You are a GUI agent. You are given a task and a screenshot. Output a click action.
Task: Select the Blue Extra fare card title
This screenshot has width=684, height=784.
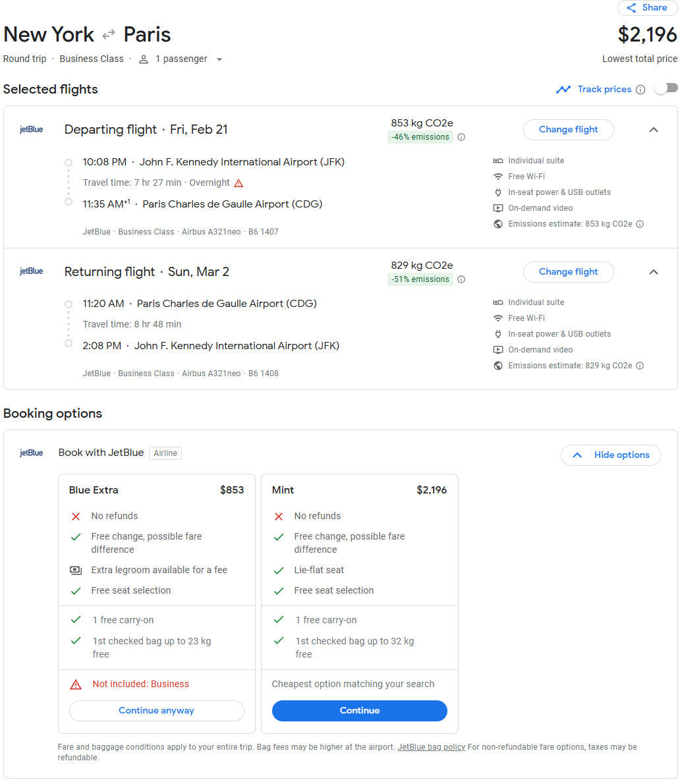[94, 490]
